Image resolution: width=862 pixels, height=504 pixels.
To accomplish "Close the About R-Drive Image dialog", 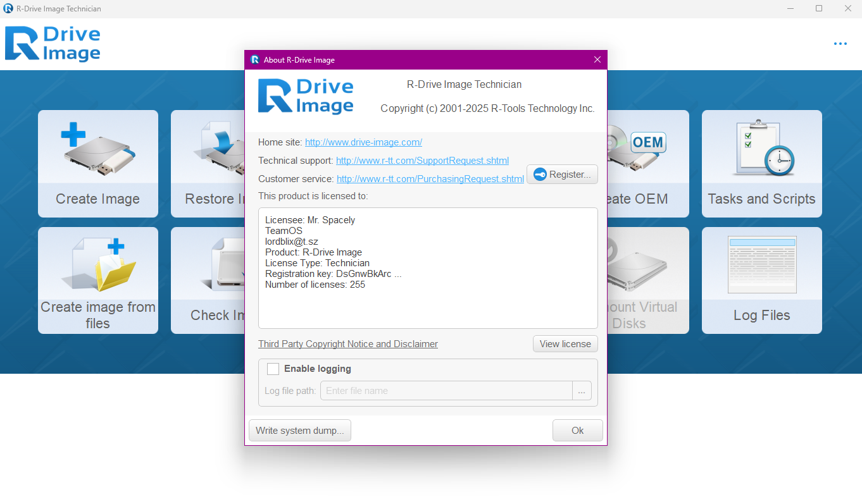I will pos(597,59).
